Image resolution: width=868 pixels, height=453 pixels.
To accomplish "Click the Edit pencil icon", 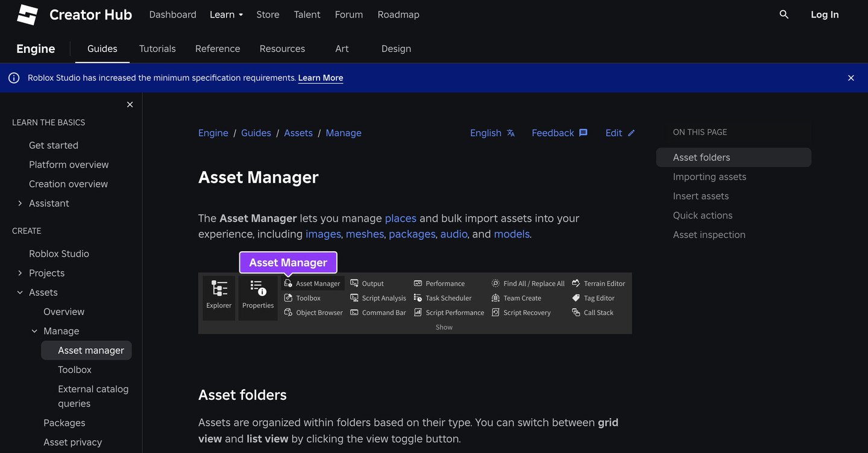I will [631, 133].
